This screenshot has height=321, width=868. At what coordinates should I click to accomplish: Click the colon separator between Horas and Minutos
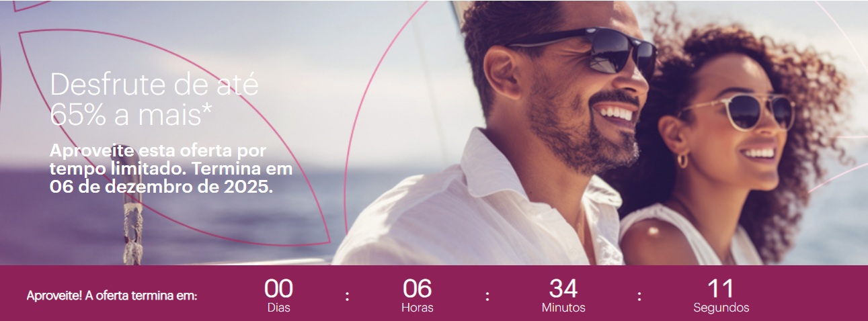[487, 296]
